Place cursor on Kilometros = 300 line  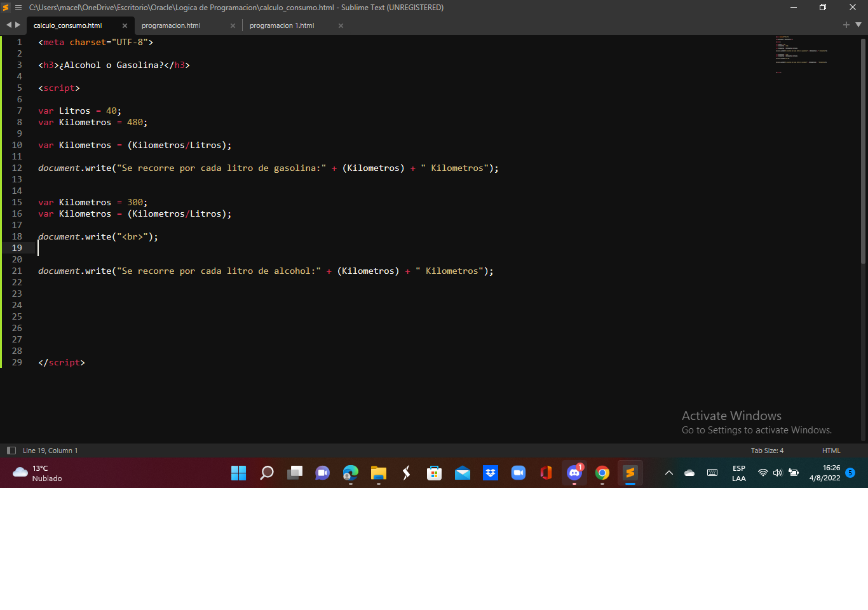pyautogui.click(x=93, y=202)
